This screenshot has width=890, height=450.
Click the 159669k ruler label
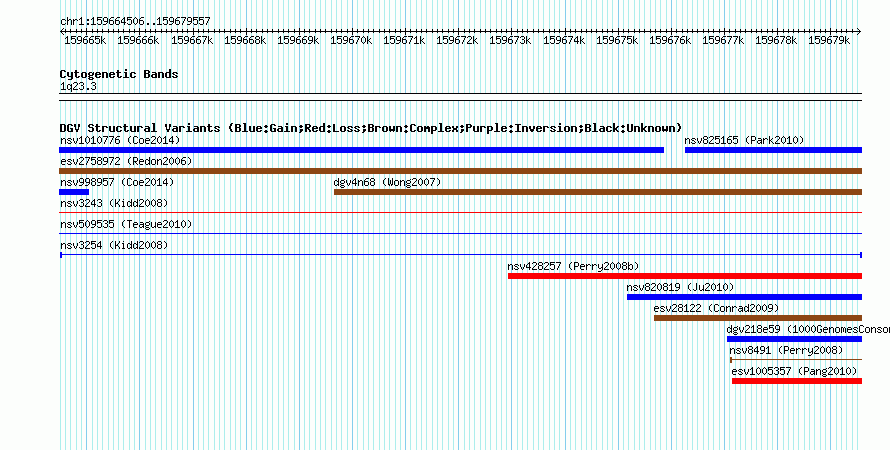point(298,40)
